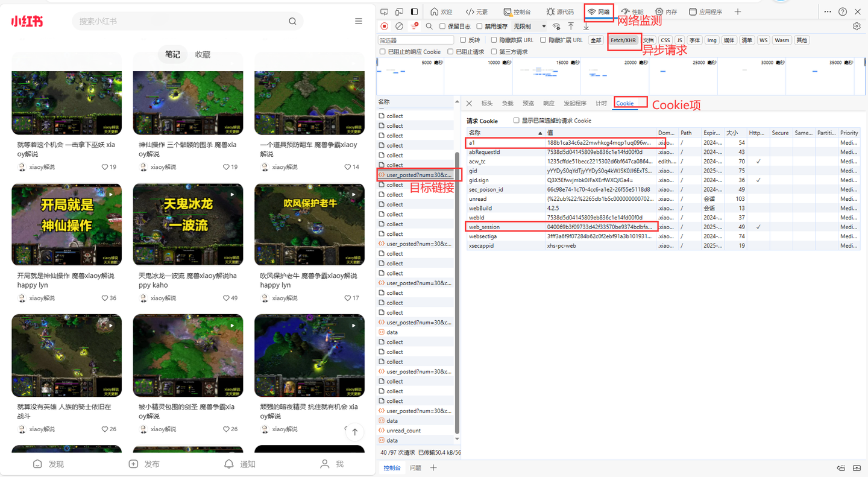Enable the 保留日志 checkbox
This screenshot has height=477, width=868.
(442, 27)
